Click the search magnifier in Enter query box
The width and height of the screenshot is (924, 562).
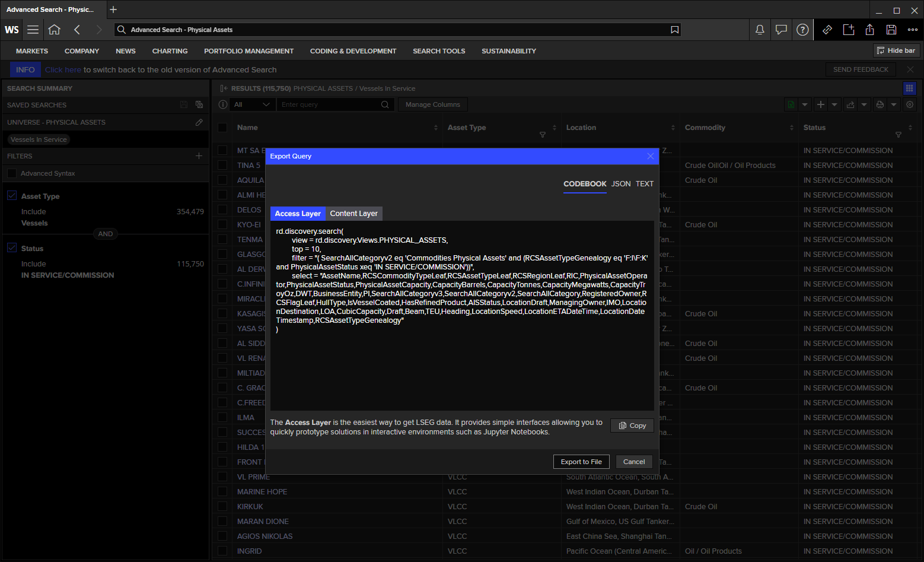385,104
